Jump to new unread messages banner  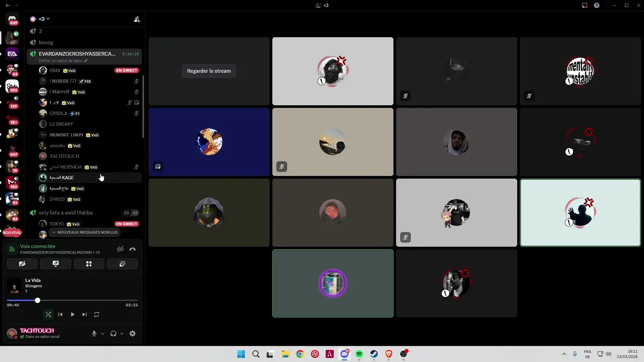[x=85, y=232]
